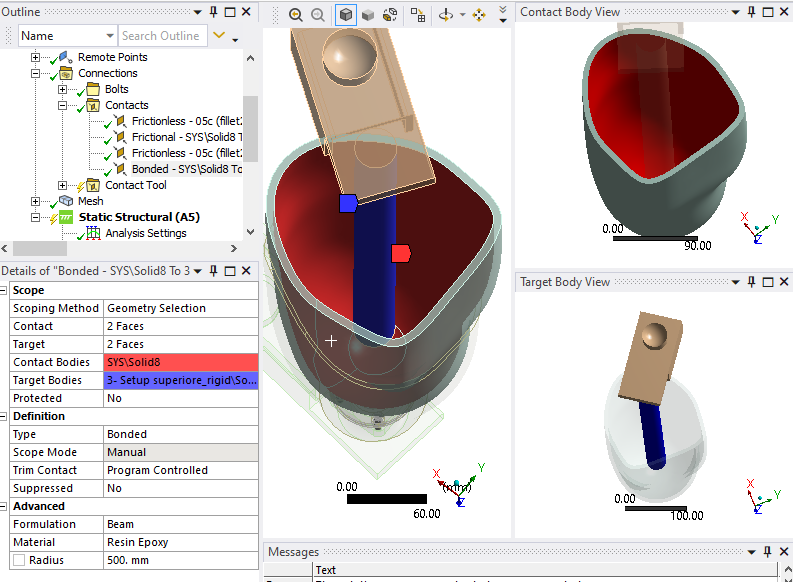Open the Messages panel options dropdown
Viewport: 793px width, 582px height.
pyautogui.click(x=752, y=552)
